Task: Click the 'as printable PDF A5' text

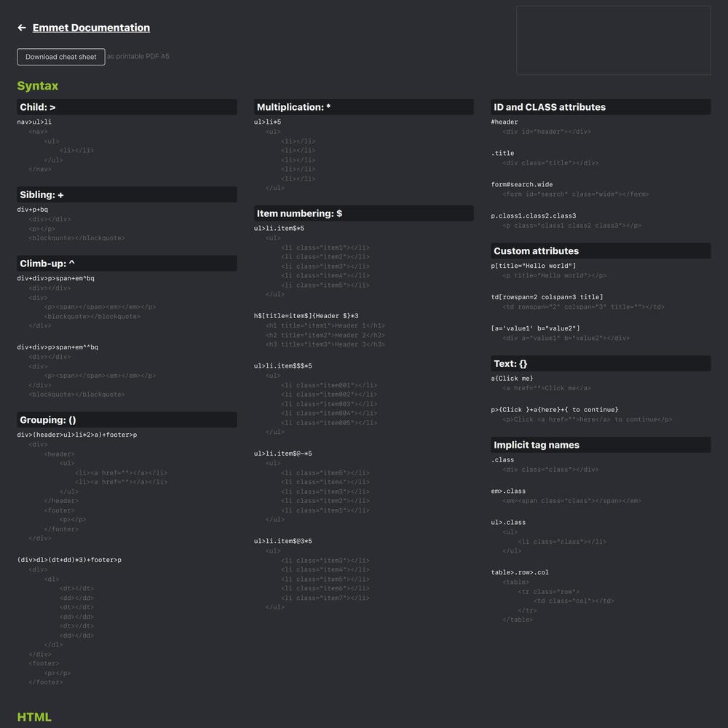Action: point(138,56)
